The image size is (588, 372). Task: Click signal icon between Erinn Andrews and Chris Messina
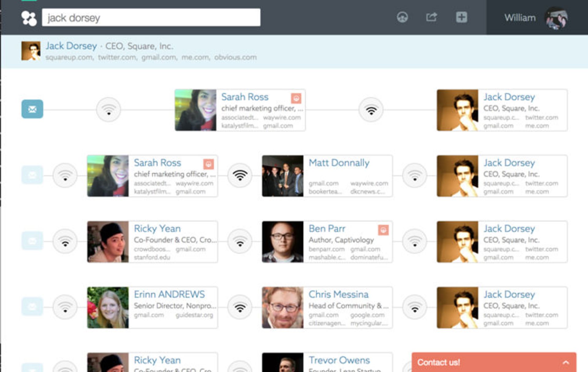coord(240,307)
